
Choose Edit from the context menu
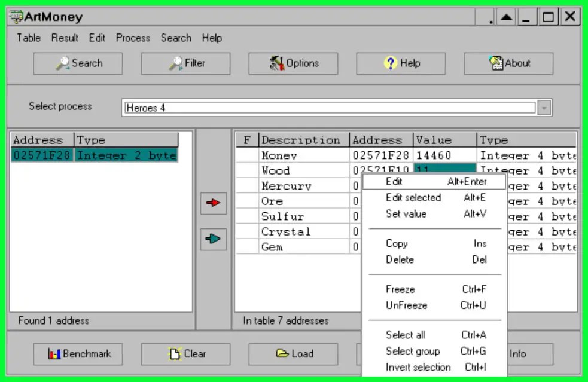[434, 182]
